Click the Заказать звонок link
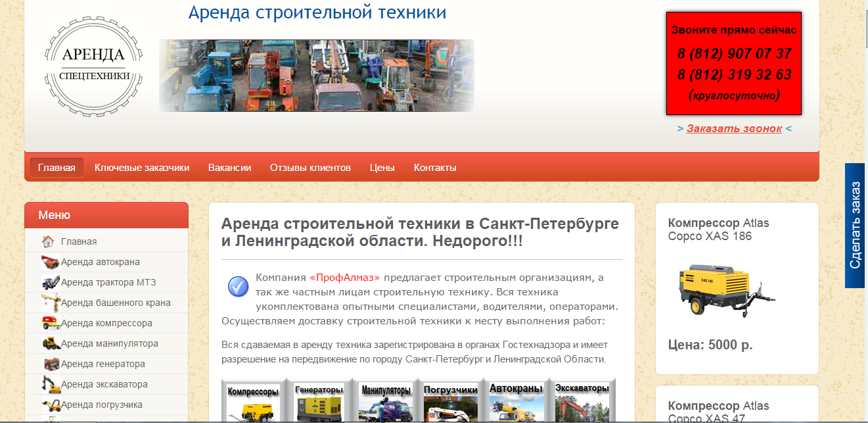Viewport: 868px width, 423px height. tap(734, 128)
